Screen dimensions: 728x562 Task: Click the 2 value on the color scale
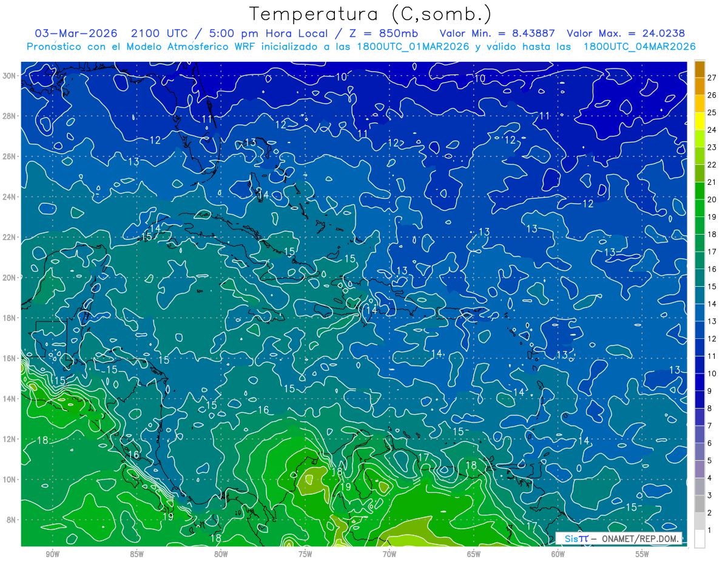point(710,513)
